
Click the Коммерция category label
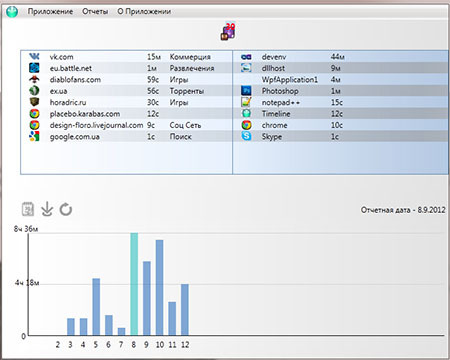pos(190,57)
